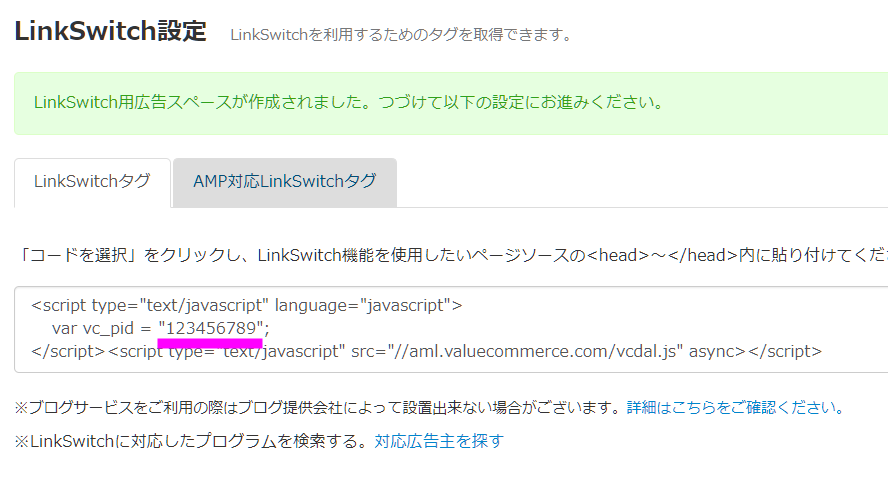The height and width of the screenshot is (494, 888).
Task: Open the 詳細はこちらをご確認ください link
Action: tap(735, 407)
